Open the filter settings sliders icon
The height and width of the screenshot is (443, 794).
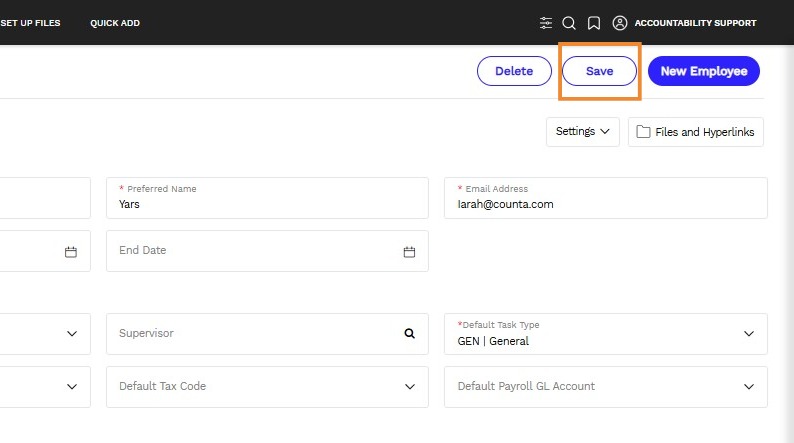[545, 23]
